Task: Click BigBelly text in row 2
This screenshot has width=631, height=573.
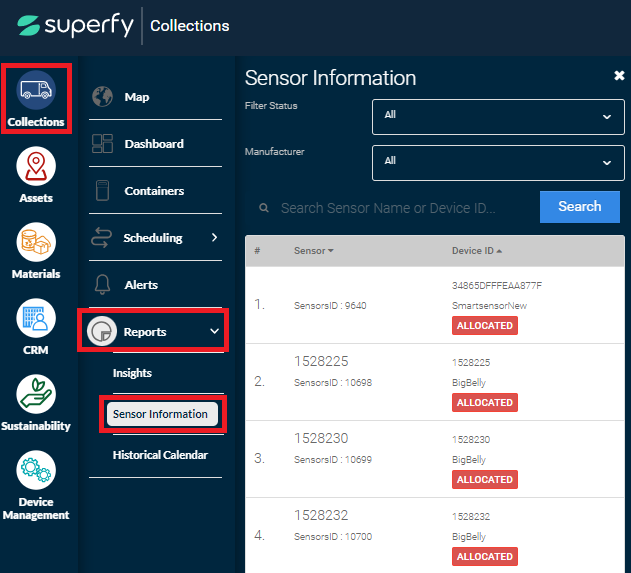Action: click(x=469, y=383)
